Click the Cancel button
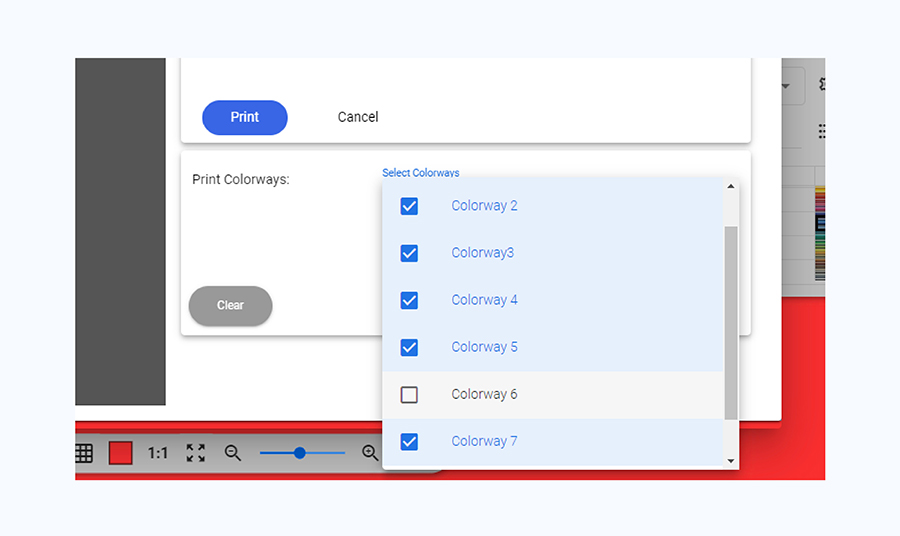 pos(358,117)
